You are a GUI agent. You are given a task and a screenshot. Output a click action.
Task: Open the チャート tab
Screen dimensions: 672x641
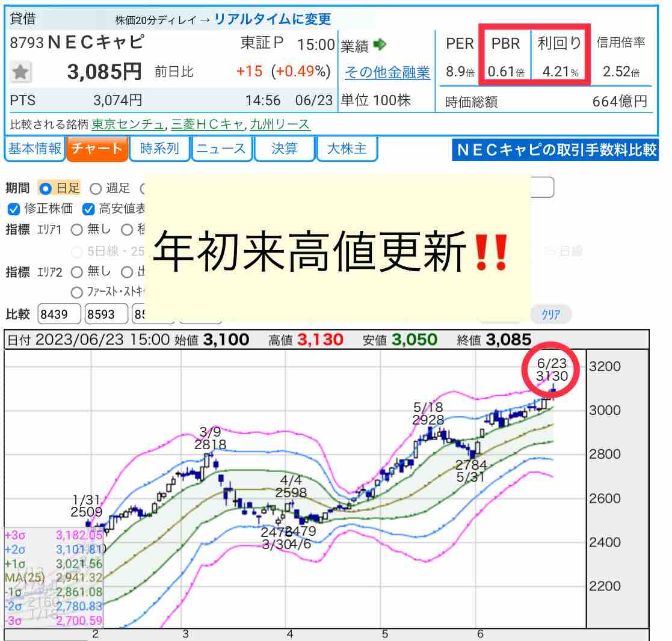pos(97,149)
